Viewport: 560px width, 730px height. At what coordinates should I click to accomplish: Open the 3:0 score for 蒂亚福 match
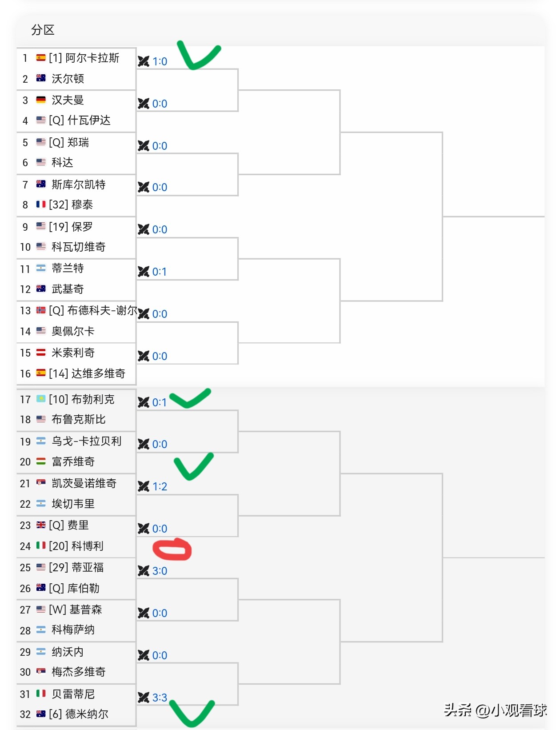click(x=160, y=571)
